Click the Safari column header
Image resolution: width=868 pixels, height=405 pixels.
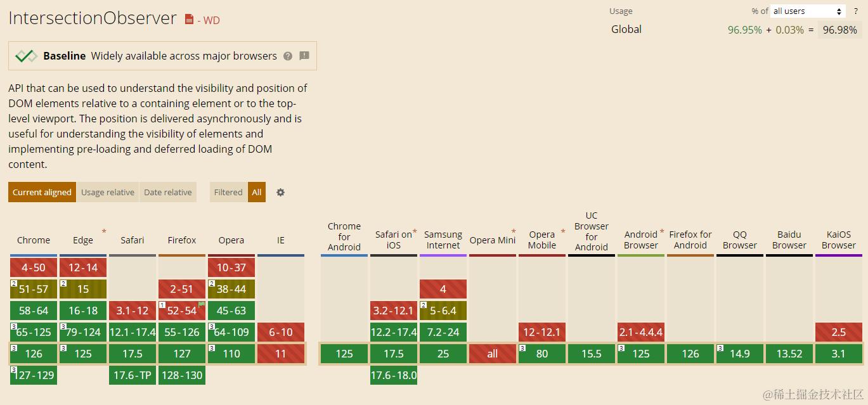(133, 240)
